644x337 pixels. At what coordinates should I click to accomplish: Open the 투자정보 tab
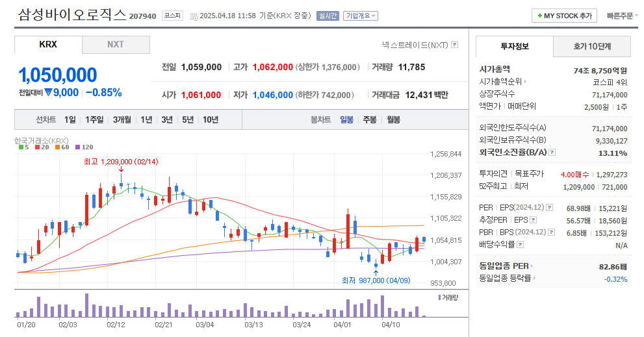pos(515,46)
